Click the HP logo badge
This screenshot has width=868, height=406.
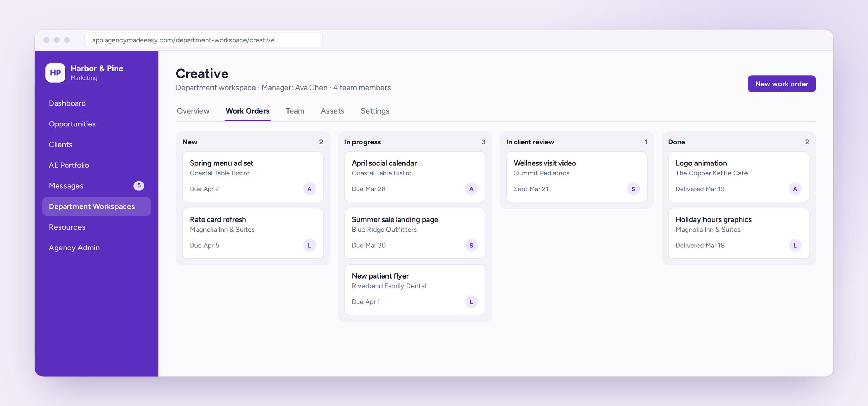coord(55,73)
